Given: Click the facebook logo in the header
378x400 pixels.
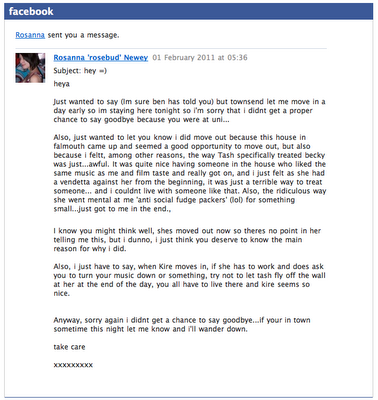Looking at the screenshot, I should pos(31,11).
